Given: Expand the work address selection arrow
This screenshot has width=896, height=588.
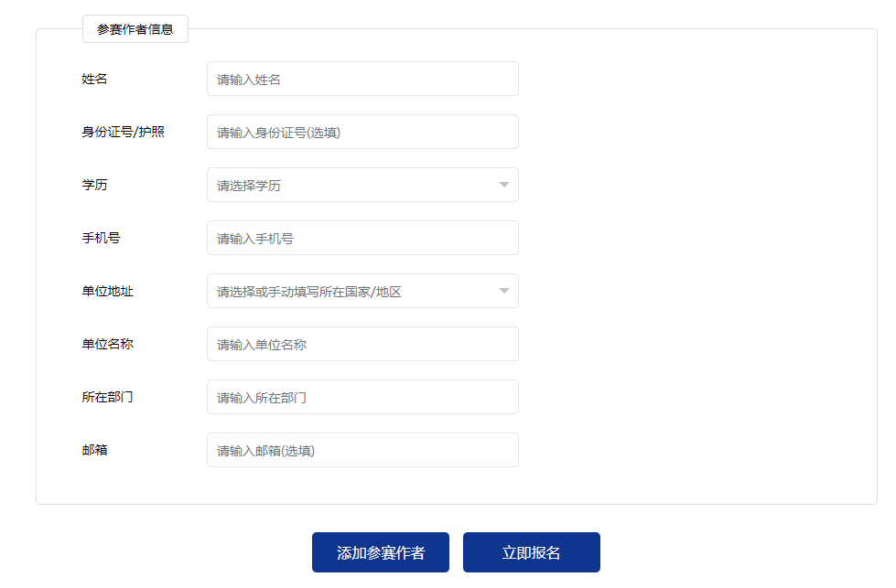Looking at the screenshot, I should (x=502, y=291).
